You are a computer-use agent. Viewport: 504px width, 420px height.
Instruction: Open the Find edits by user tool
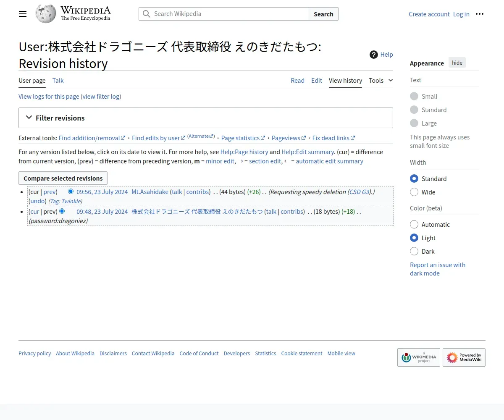(x=158, y=138)
